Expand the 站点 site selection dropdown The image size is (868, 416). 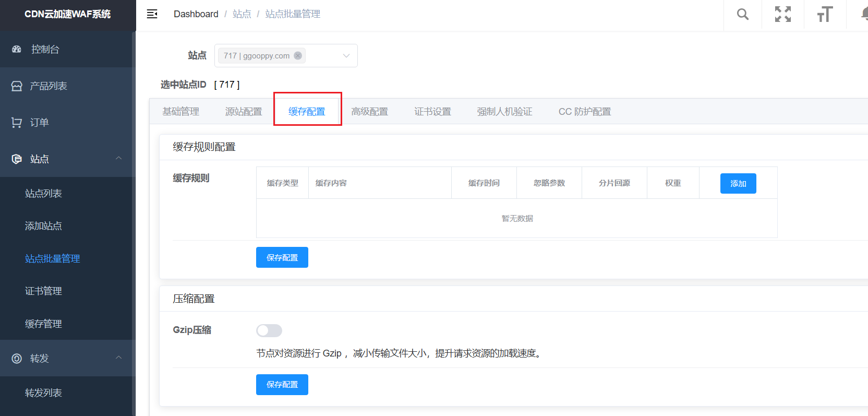click(346, 56)
